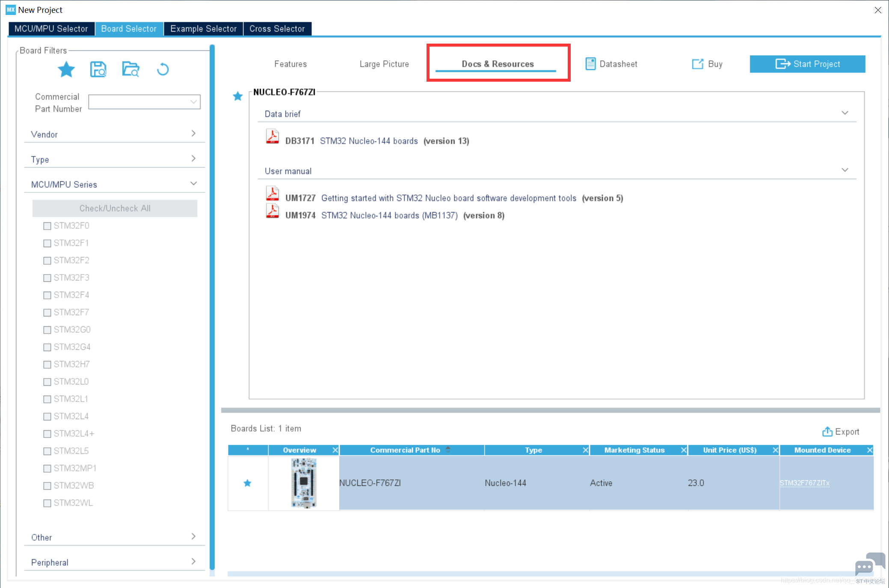The height and width of the screenshot is (588, 889).
Task: Check the STM32F1 series filter
Action: pos(47,243)
